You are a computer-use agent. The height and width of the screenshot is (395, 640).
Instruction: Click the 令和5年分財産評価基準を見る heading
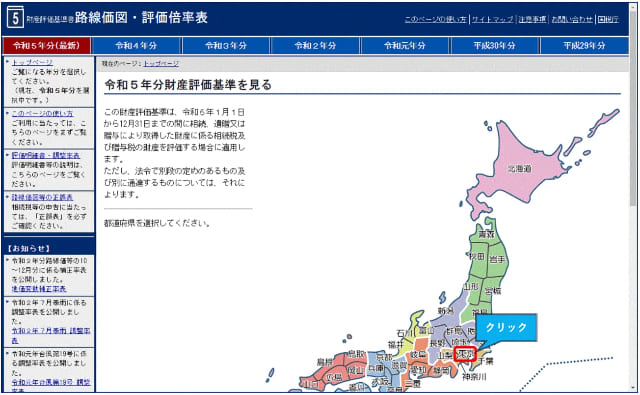pos(188,85)
